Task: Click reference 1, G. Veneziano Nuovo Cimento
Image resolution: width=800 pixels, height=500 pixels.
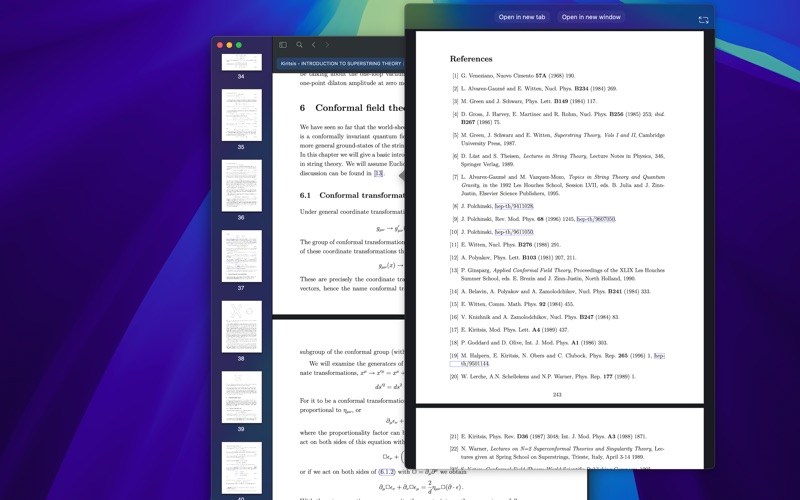Action: pos(512,76)
